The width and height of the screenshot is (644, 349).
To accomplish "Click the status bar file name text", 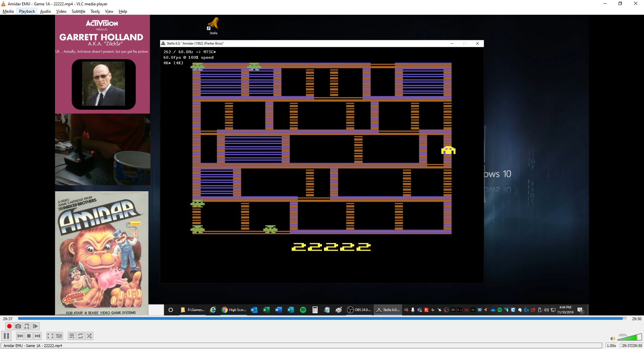I will click(x=33, y=346).
